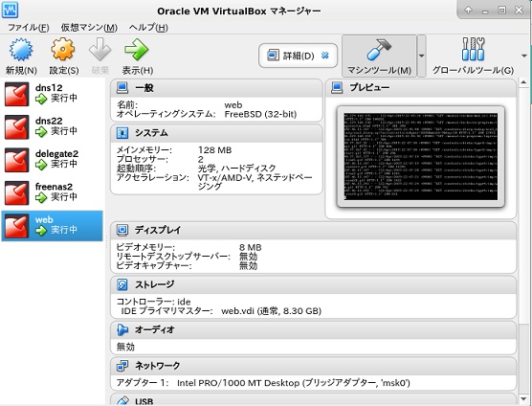Image resolution: width=532 pixels, height=406 pixels.
Task: Open General (一般) section header link
Action: [144, 87]
